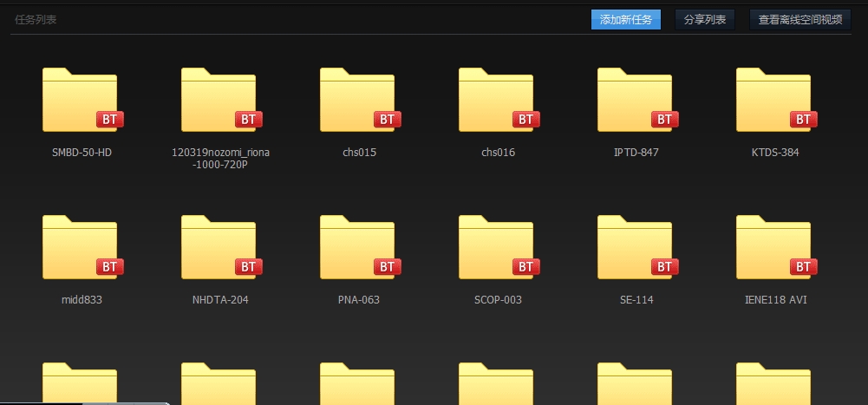The width and height of the screenshot is (868, 405).
Task: Open the SMBD-50-HD BT folder icon
Action: 82,100
